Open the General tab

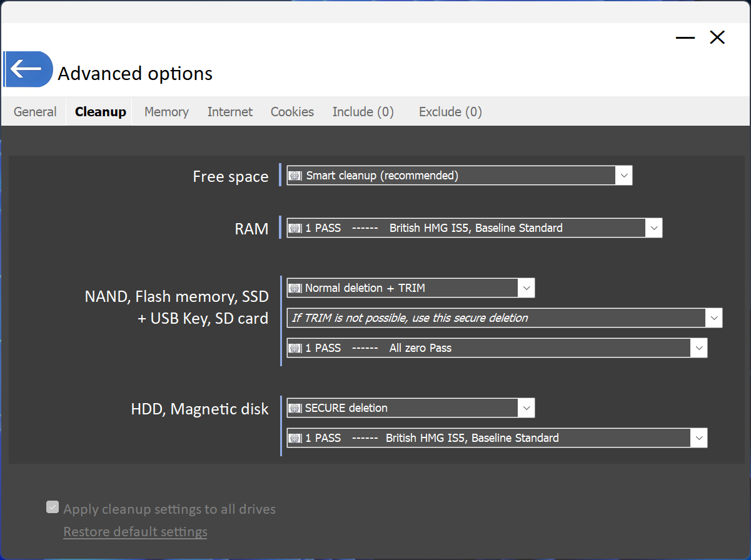(x=35, y=112)
